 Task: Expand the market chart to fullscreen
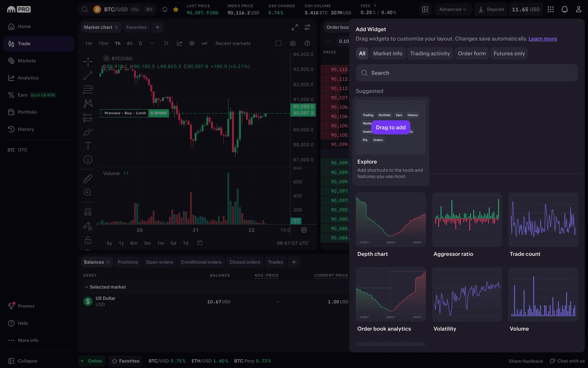[295, 27]
